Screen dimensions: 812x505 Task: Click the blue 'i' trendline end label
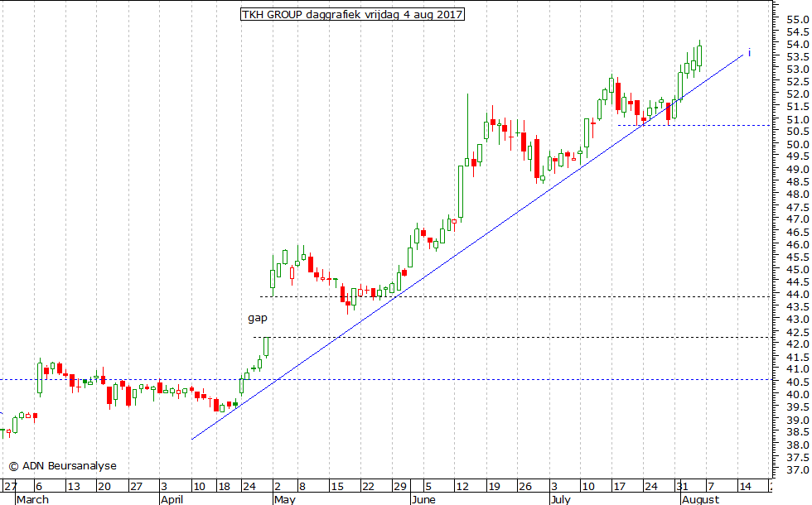click(x=749, y=53)
